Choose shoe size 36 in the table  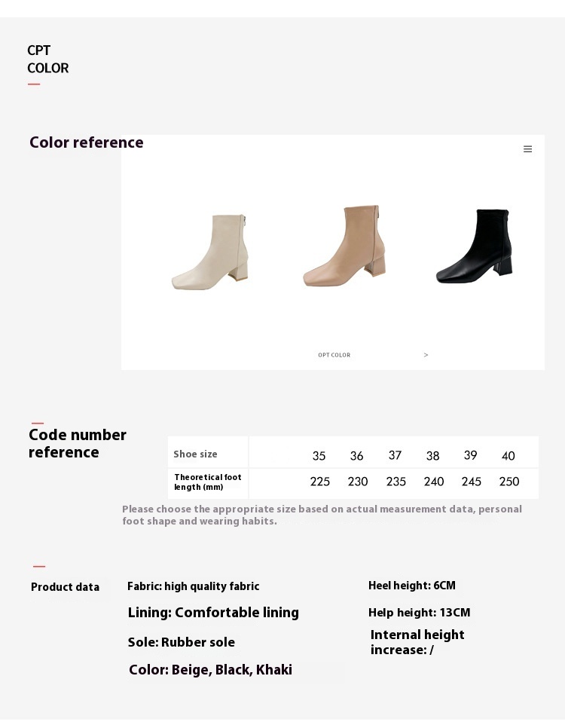[357, 456]
